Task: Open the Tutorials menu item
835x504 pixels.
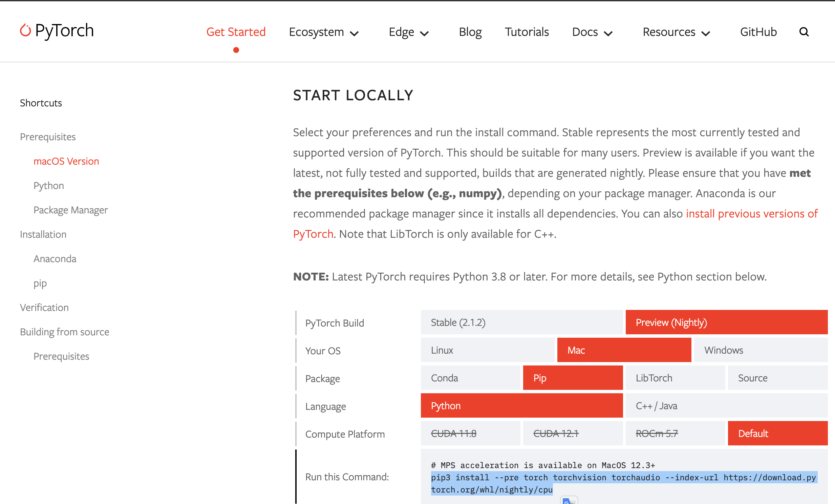Action: [527, 32]
